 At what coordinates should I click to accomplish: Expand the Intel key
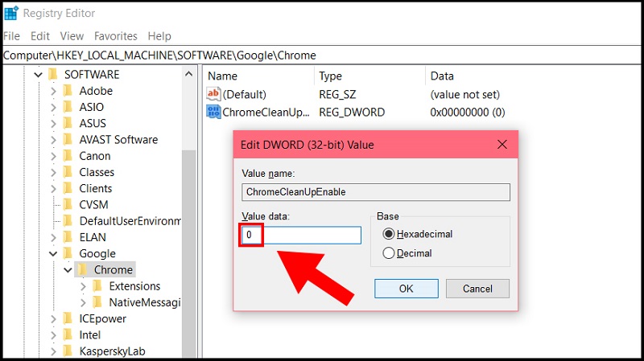tap(53, 334)
